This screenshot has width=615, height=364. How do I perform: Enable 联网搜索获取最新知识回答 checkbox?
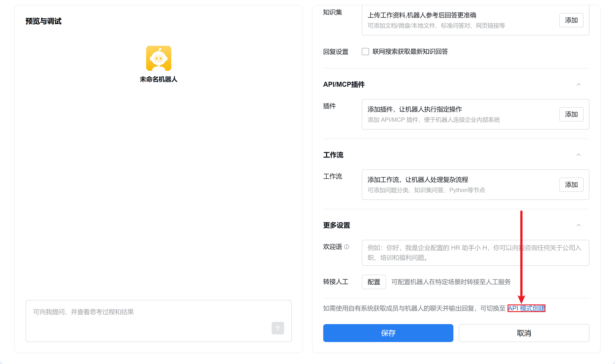(x=365, y=52)
